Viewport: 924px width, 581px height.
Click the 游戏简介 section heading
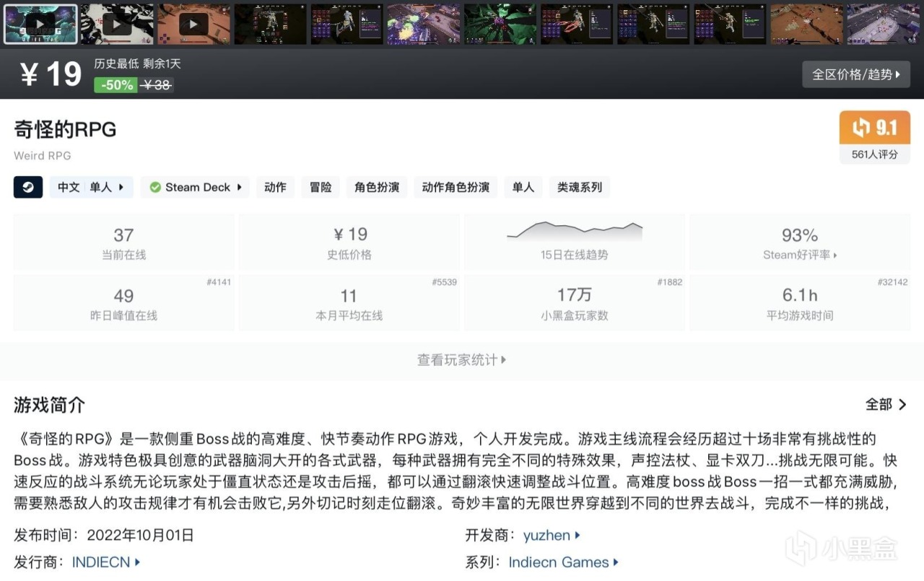click(49, 405)
